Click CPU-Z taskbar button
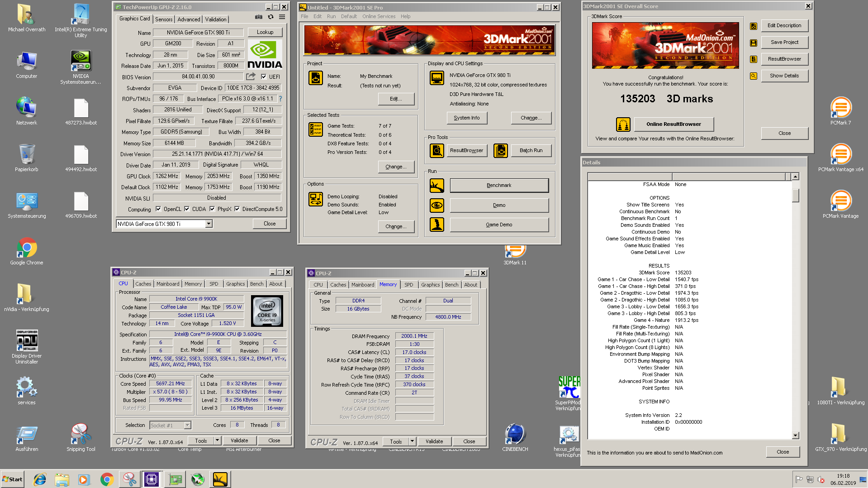 click(152, 479)
